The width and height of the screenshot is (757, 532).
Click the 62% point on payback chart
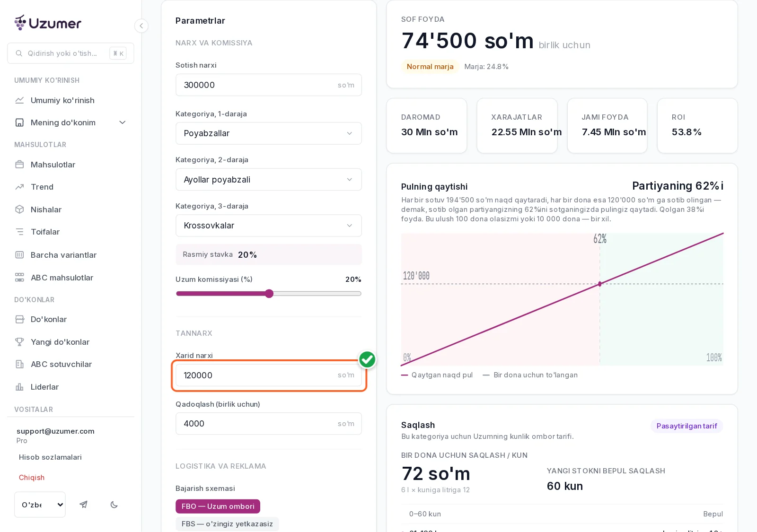(x=600, y=284)
